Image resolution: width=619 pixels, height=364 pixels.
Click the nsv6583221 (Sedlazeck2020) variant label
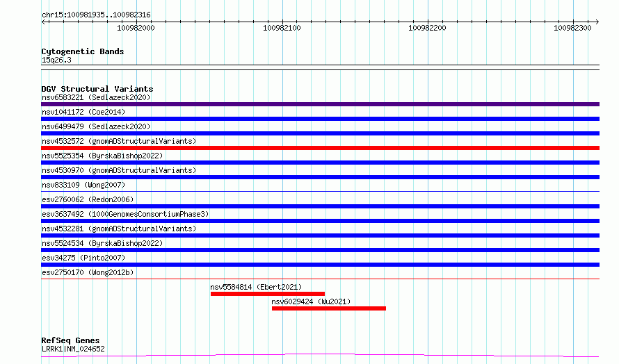(x=96, y=97)
